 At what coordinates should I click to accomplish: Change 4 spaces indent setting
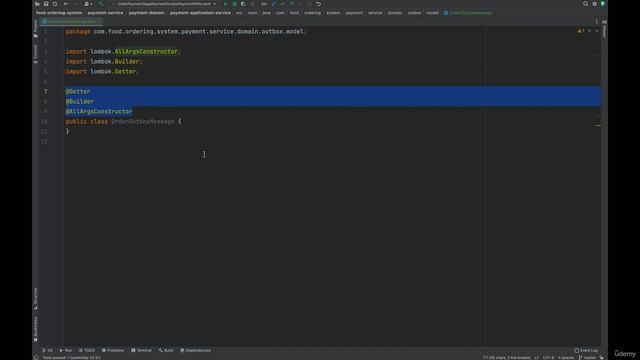pyautogui.click(x=566, y=358)
